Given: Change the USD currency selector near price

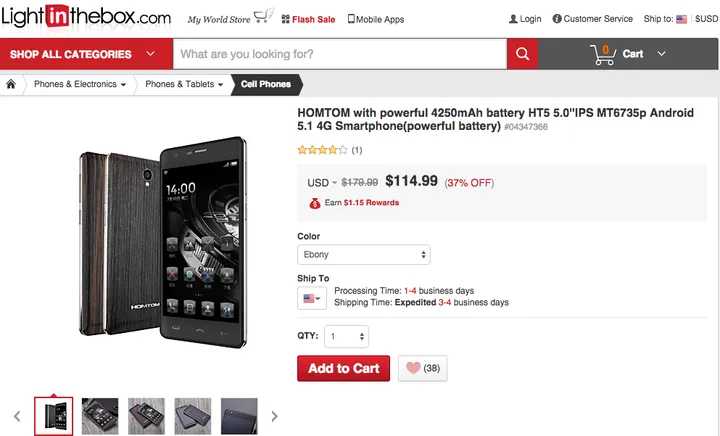Looking at the screenshot, I should (320, 182).
